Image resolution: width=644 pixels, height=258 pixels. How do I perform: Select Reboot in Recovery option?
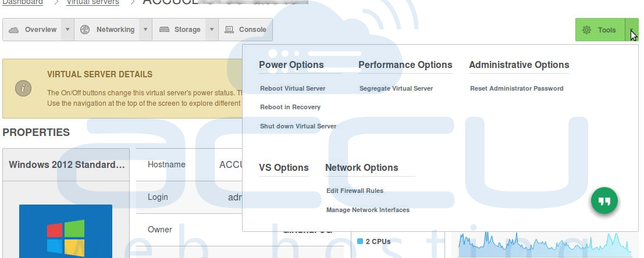tap(290, 107)
